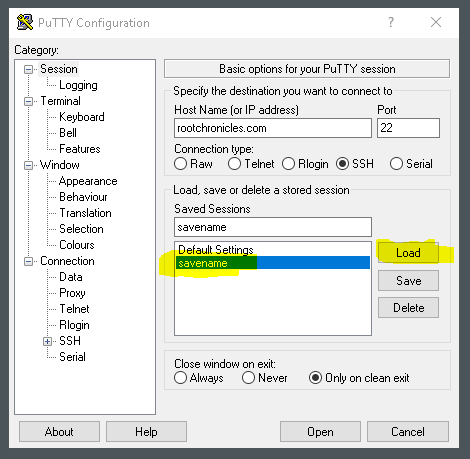This screenshot has height=459, width=470.
Task: Click the Host Name input field
Action: tap(273, 128)
